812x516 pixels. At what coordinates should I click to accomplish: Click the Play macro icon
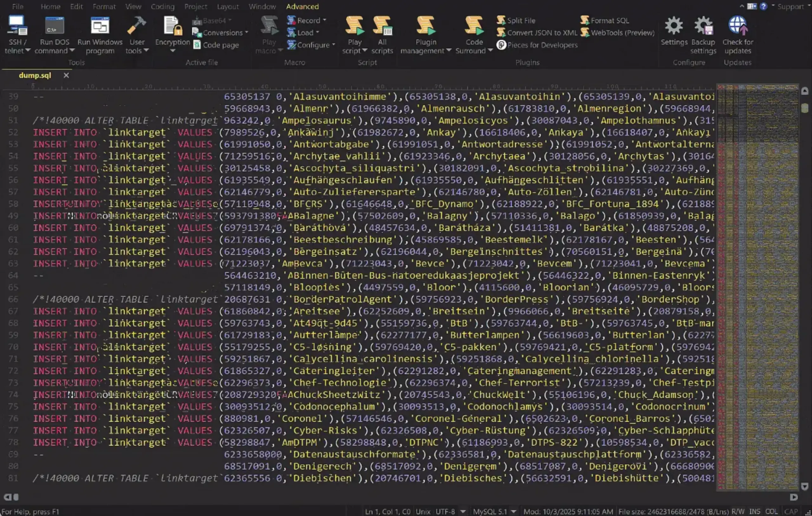tap(269, 26)
